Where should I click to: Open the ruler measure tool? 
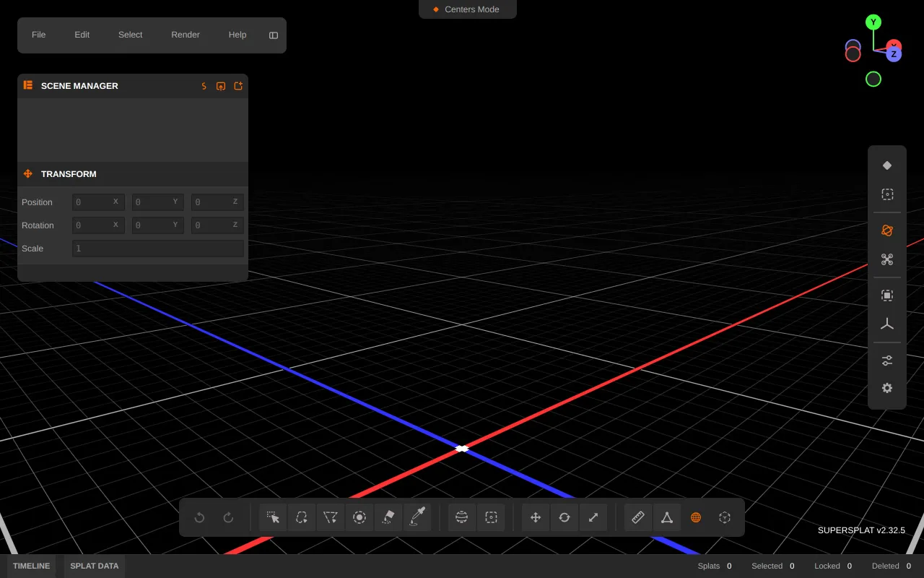click(x=638, y=517)
